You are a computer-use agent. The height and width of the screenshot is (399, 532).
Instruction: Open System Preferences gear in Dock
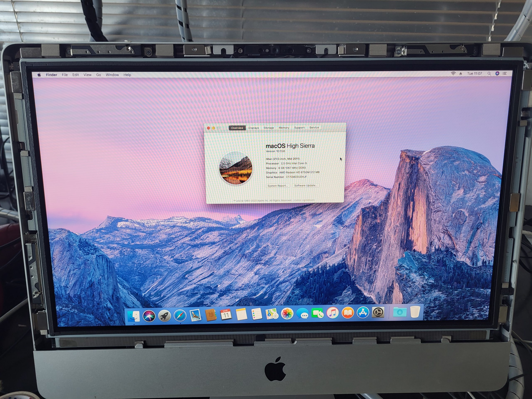tap(378, 312)
